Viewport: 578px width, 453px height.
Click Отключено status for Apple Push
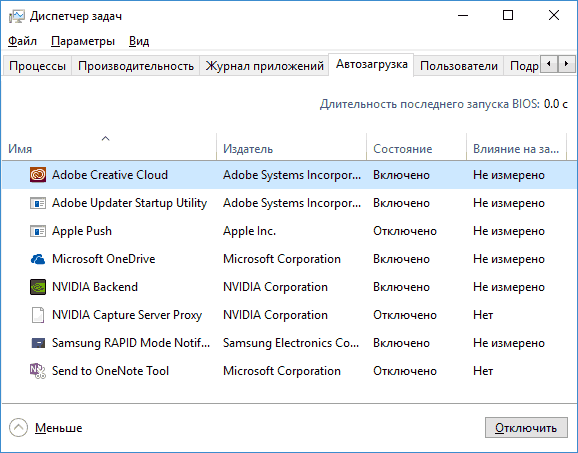(405, 231)
